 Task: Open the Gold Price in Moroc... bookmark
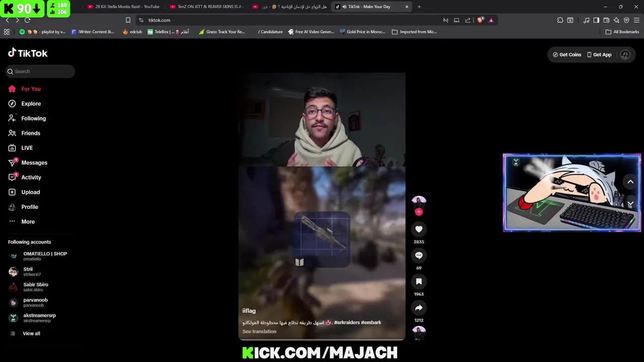(x=362, y=32)
